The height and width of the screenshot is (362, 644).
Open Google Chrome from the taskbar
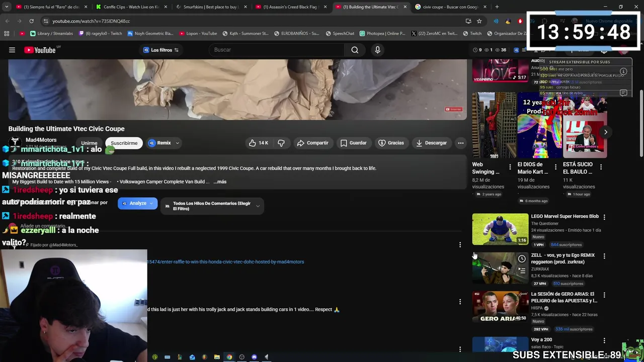coord(229,357)
